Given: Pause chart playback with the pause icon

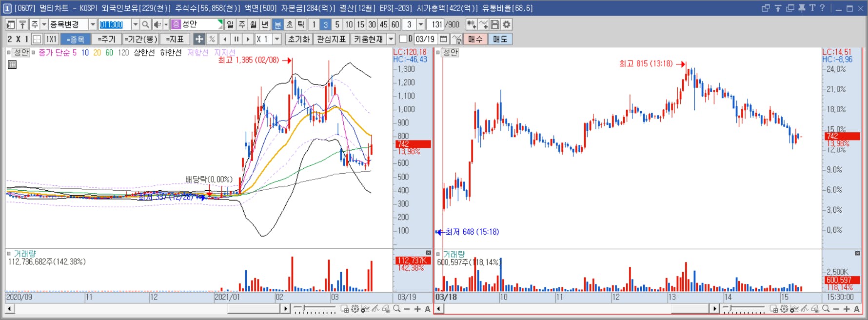Looking at the screenshot, I should [237, 39].
